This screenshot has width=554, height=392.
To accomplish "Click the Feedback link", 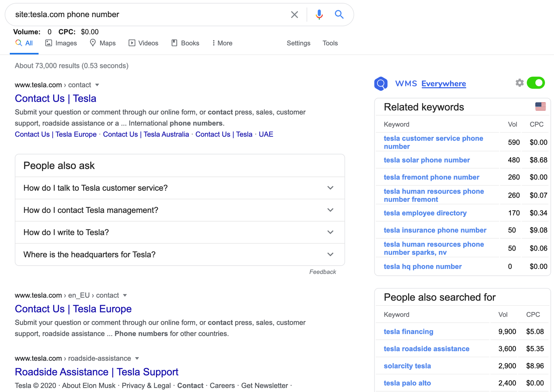I will [x=322, y=272].
